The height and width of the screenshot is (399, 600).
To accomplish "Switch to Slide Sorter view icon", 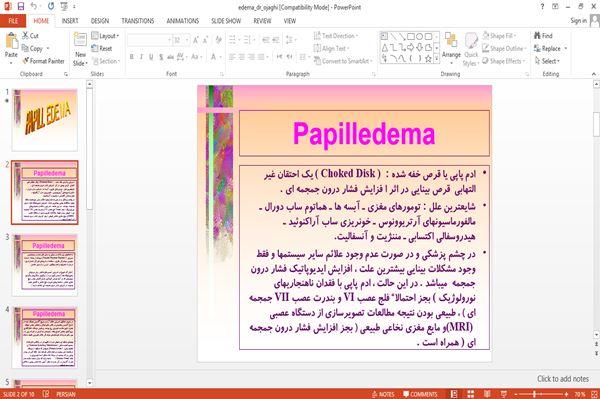I will point(471,394).
